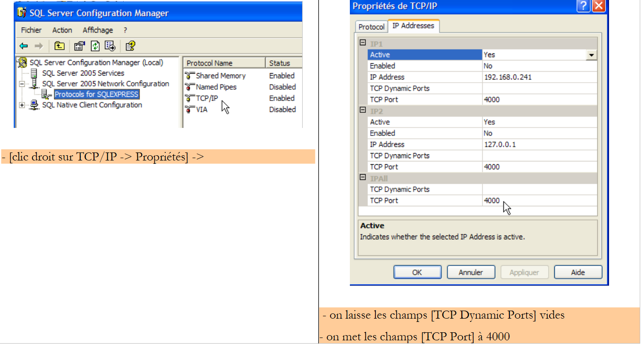644x346 pixels.
Task: Collapse the IP1 section in the property grid
Action: click(363, 42)
